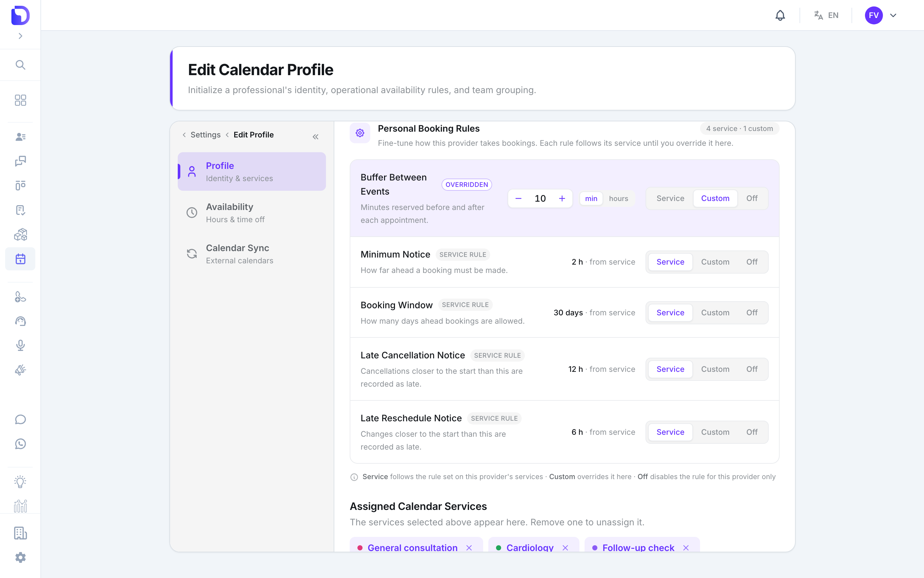Set Booking Window to Custom
Image resolution: width=924 pixels, height=578 pixels.
click(715, 313)
